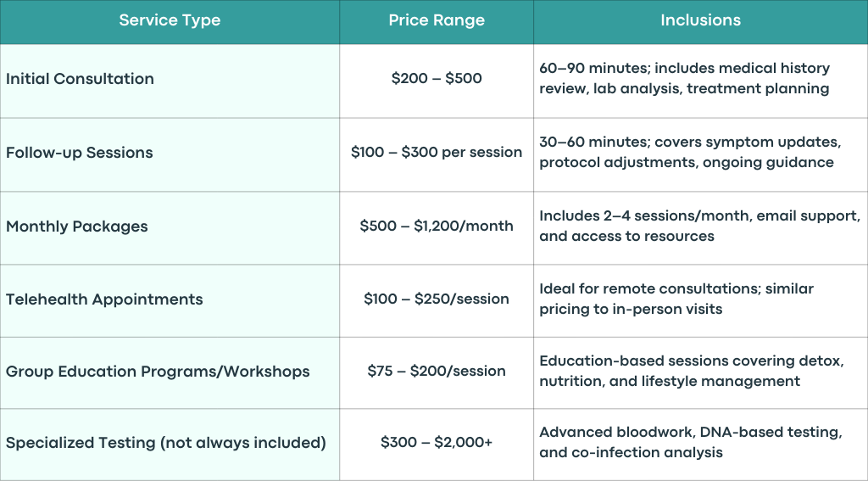This screenshot has height=481, width=868.
Task: Select the $75 – $200/session price cell
Action: 437,371
